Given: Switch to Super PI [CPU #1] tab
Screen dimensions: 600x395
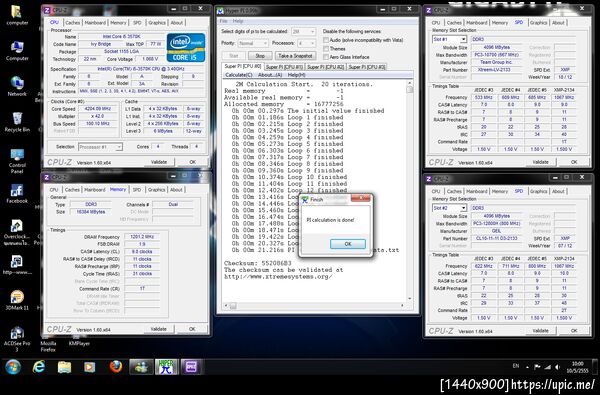Looking at the screenshot, I should [x=284, y=67].
